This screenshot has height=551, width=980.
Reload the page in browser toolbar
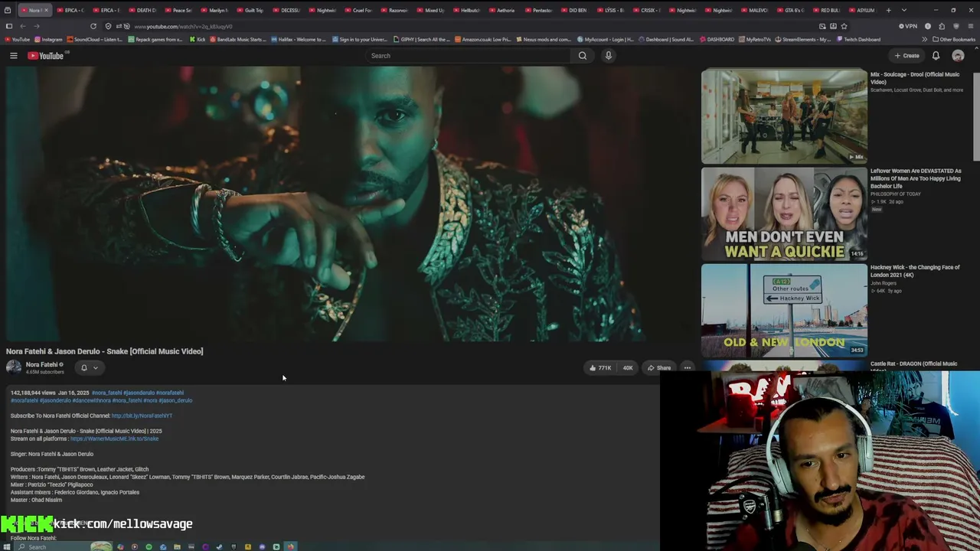[93, 26]
